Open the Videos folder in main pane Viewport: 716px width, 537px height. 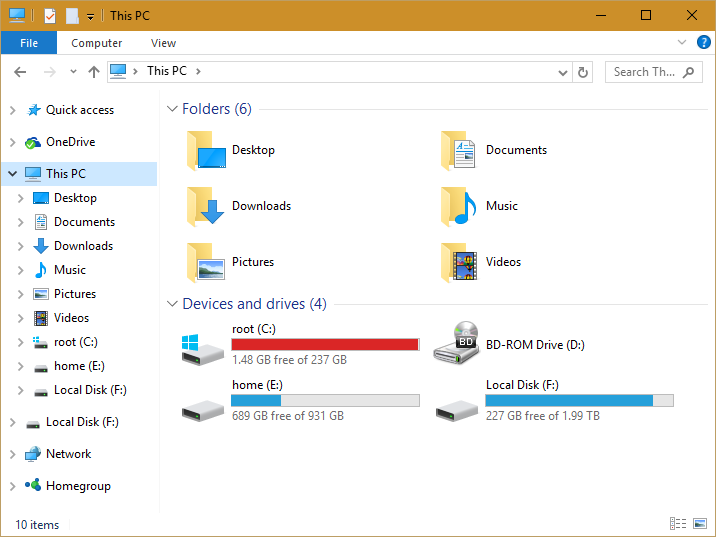tap(459, 262)
